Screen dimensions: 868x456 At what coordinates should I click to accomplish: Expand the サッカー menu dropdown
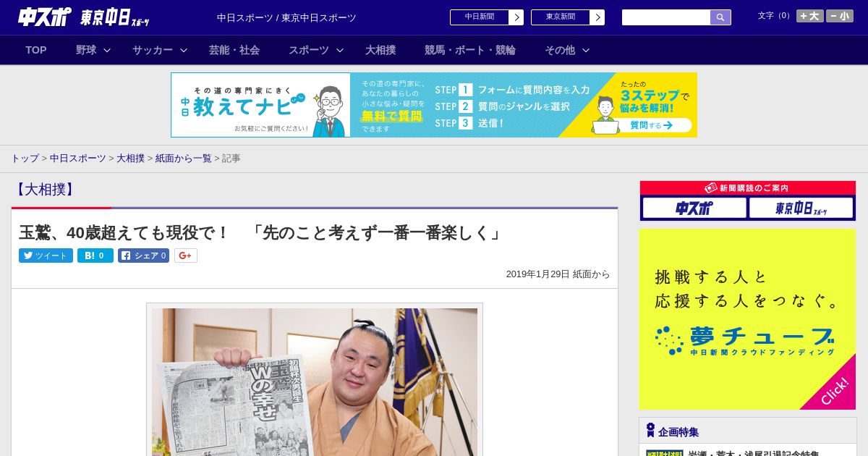pyautogui.click(x=160, y=50)
